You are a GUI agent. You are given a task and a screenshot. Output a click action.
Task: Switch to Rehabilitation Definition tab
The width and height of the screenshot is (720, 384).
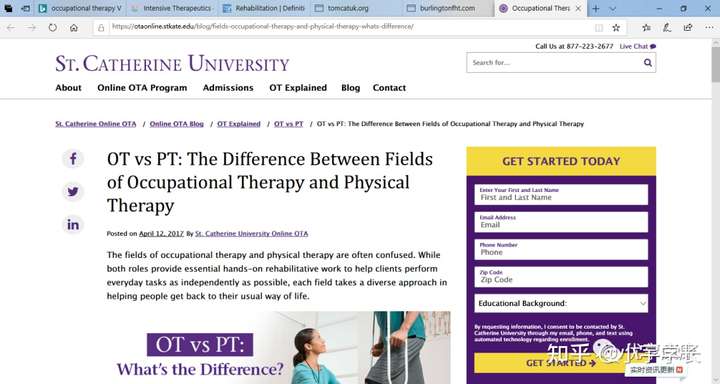tap(264, 8)
